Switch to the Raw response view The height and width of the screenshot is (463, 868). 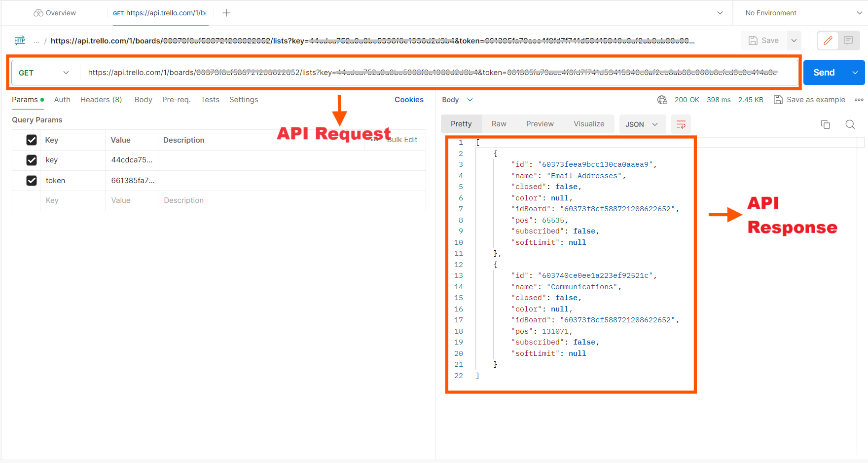499,123
